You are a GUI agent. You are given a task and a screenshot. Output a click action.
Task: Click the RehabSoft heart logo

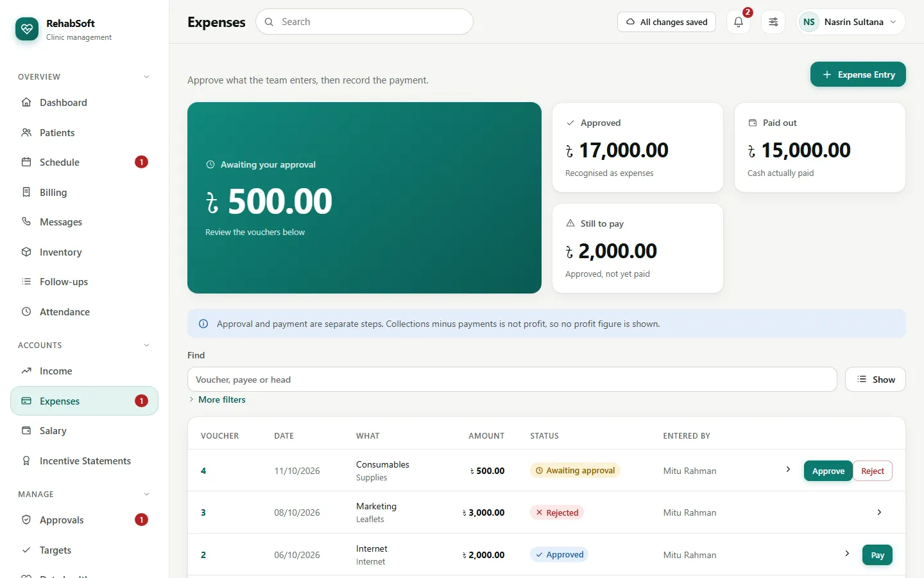point(27,29)
